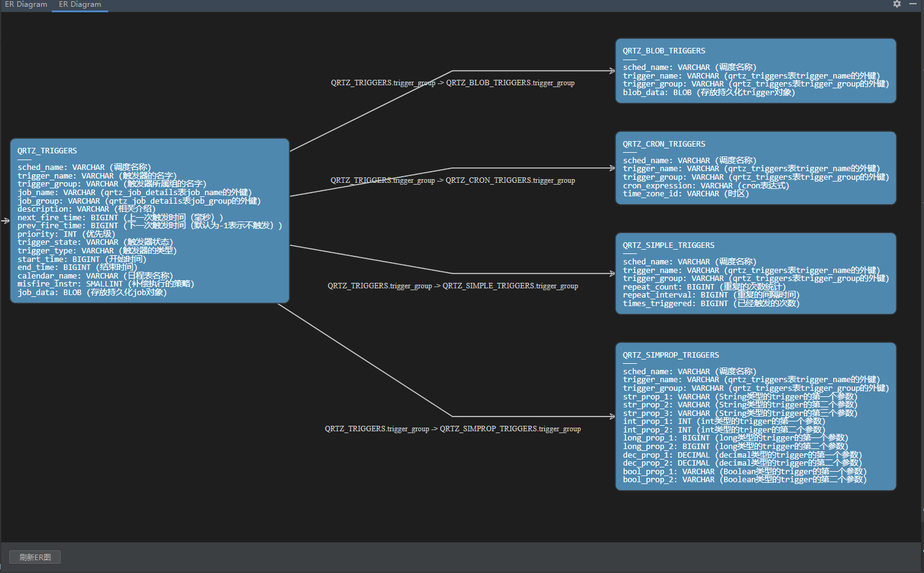The image size is (924, 573).
Task: Click the incoming arrow left of QRTZ_TRIGGERS
Action: [x=6, y=221]
